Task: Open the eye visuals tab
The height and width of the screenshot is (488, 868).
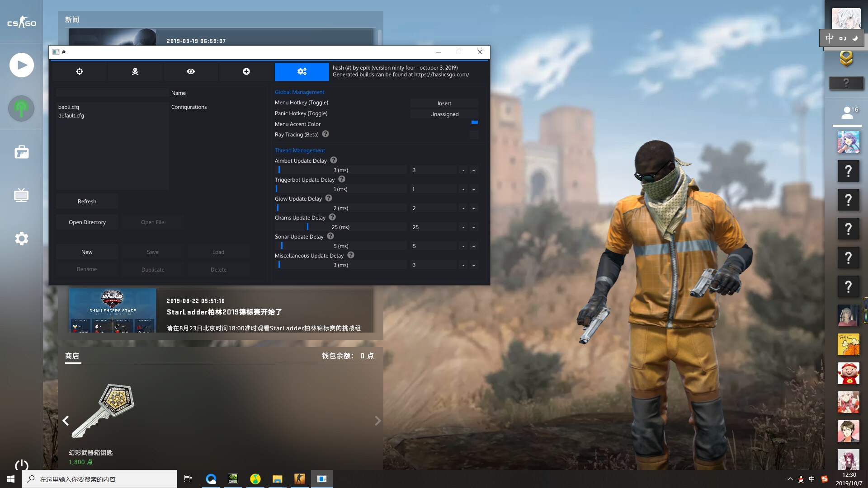Action: (x=191, y=71)
